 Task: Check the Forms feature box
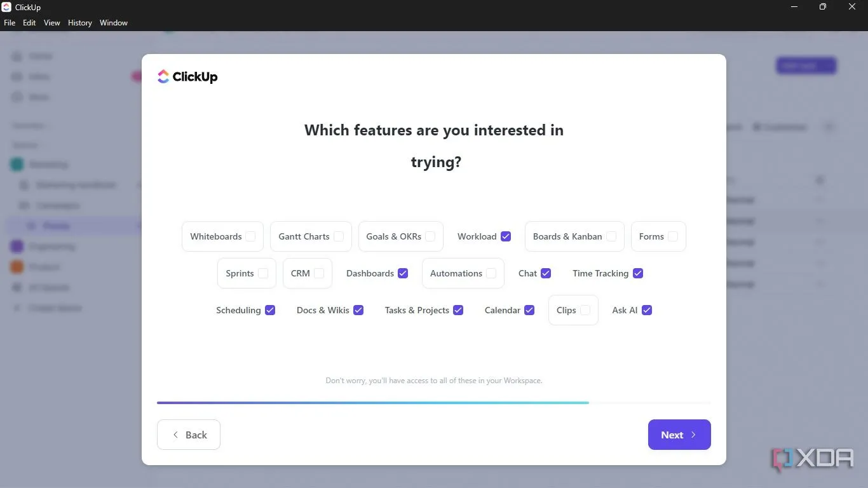[673, 236]
